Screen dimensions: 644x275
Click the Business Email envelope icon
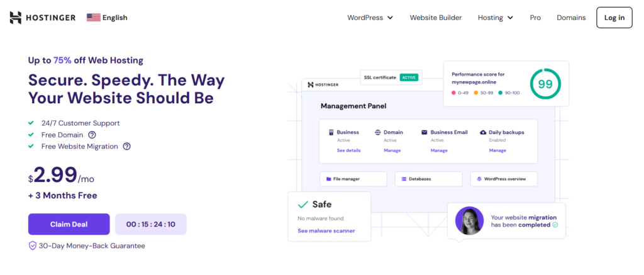[x=425, y=132]
